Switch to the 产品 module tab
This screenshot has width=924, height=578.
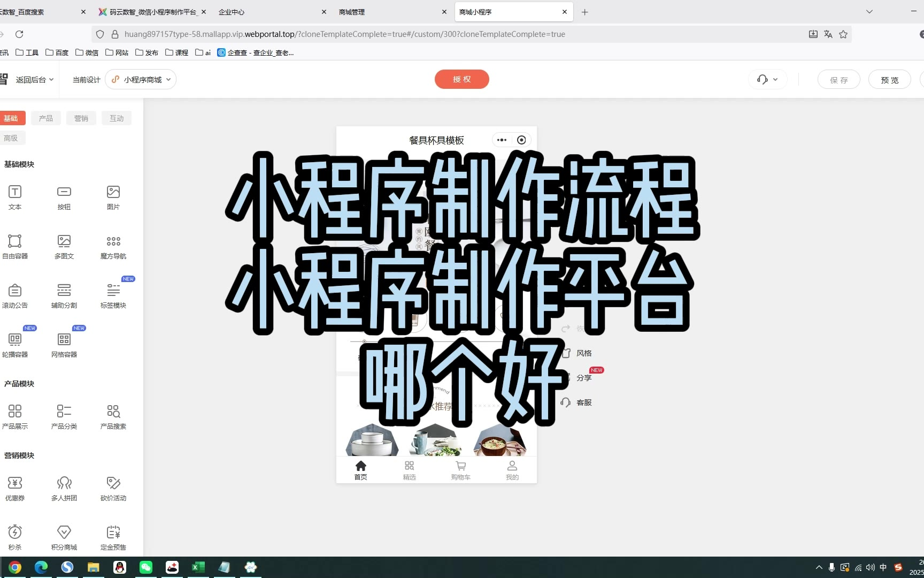tap(46, 118)
